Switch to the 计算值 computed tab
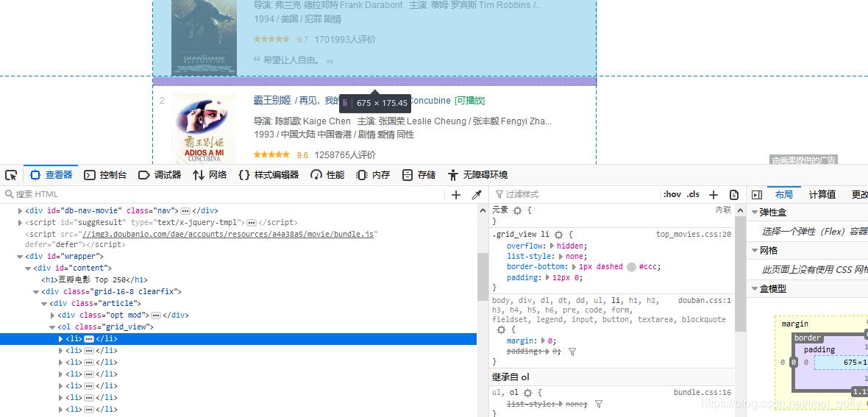868x417 pixels. (x=822, y=194)
